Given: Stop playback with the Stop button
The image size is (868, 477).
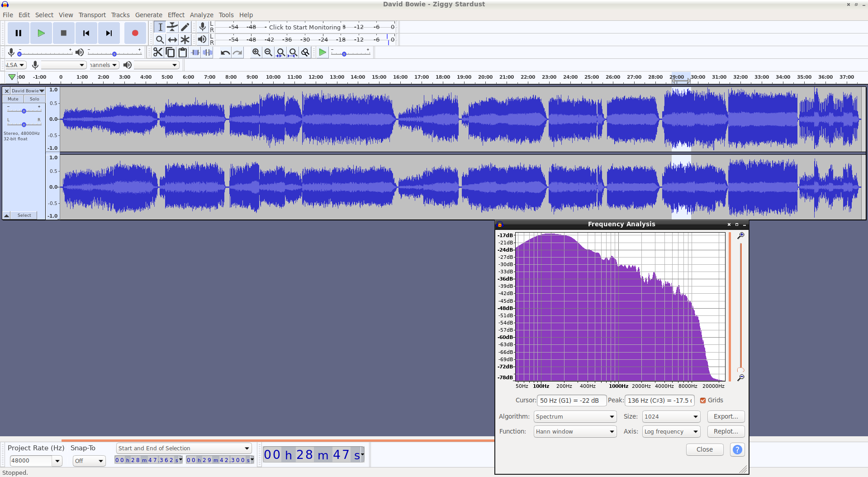Looking at the screenshot, I should 64,33.
